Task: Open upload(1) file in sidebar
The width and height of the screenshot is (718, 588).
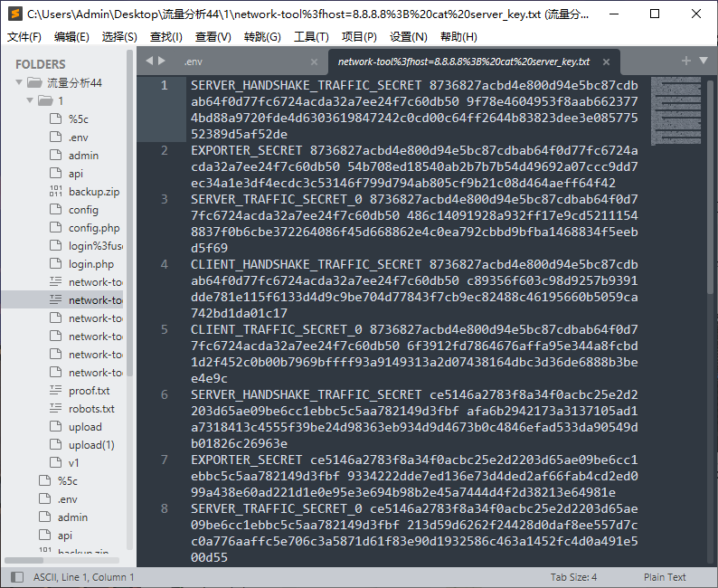Action: pyautogui.click(x=91, y=445)
